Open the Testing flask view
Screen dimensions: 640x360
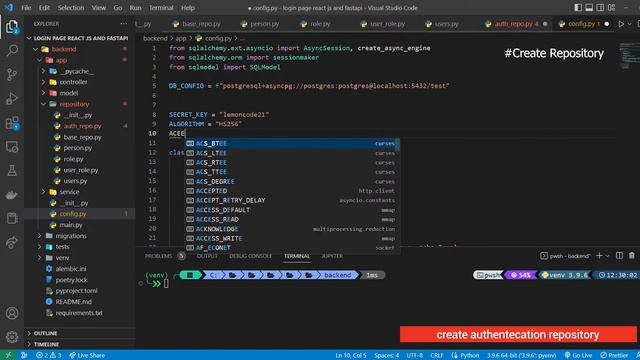coord(12,171)
